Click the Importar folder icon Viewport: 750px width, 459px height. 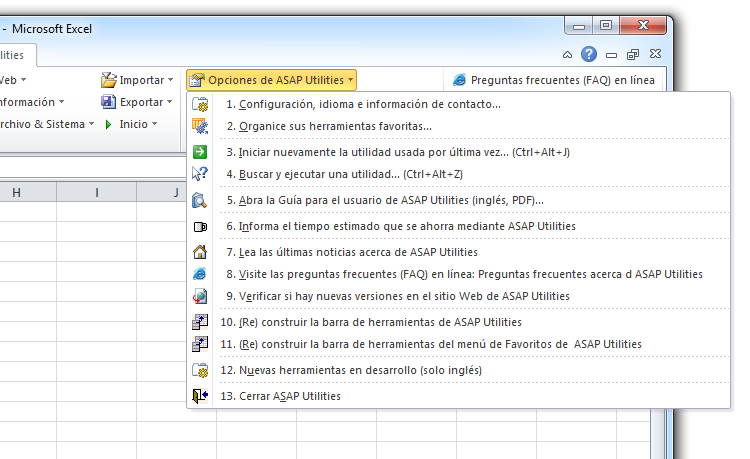tap(109, 80)
